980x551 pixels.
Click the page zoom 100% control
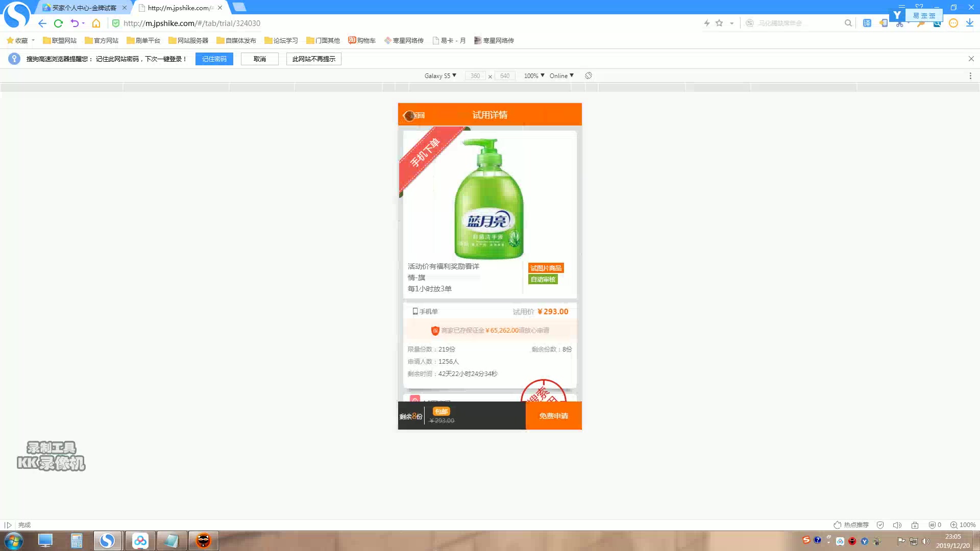963,525
